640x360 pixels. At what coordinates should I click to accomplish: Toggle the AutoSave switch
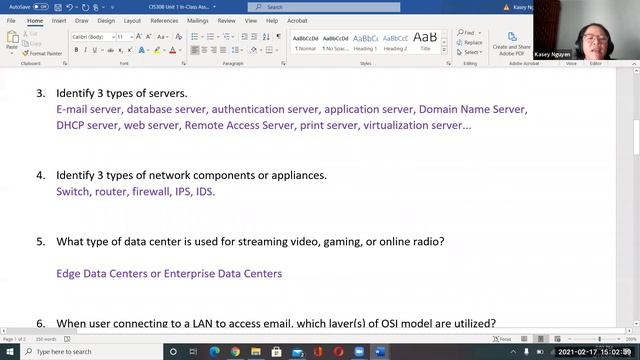point(40,7)
